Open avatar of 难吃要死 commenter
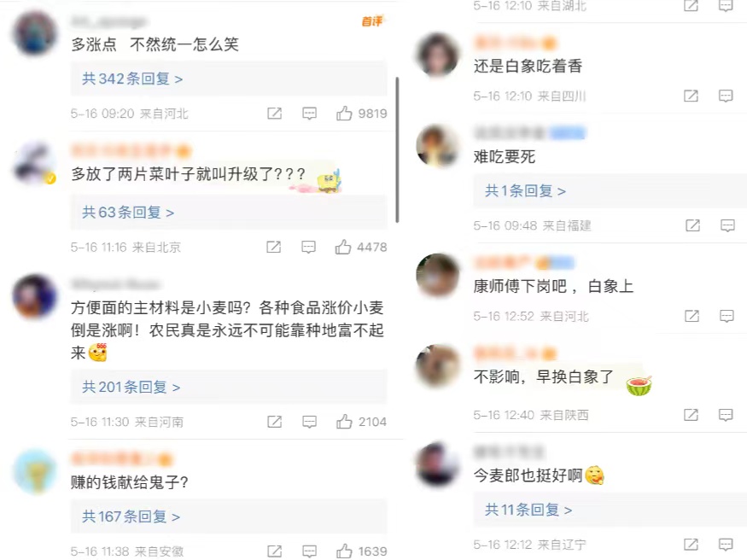 437,145
